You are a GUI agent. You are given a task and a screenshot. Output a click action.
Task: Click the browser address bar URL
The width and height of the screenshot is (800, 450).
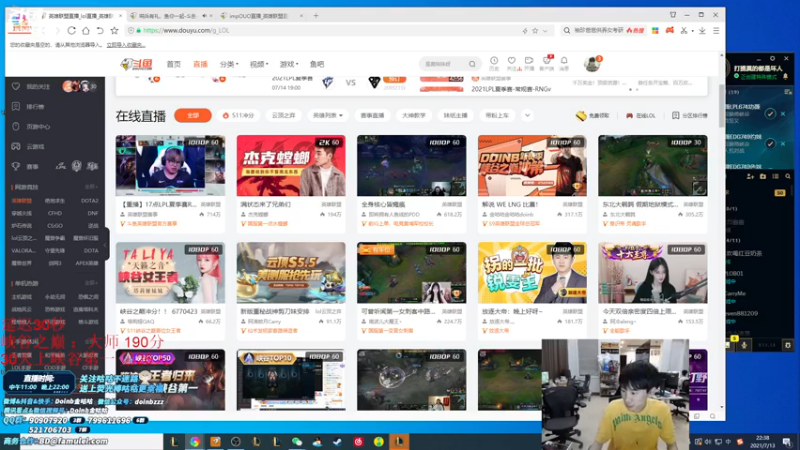click(x=186, y=31)
